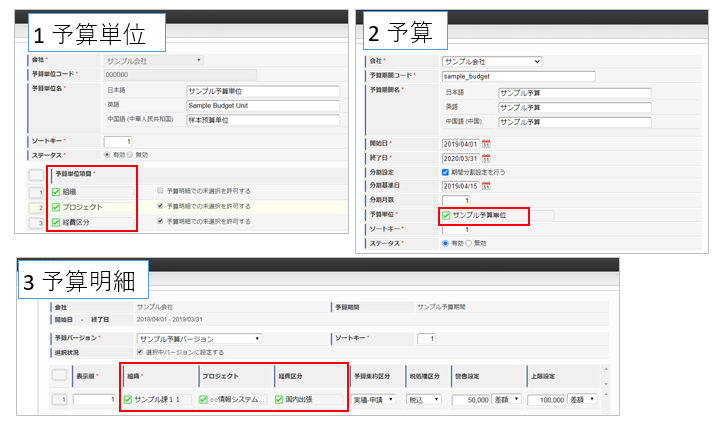Select row handle 2 in 予算単位項目 table
Viewport: 718px width, 427px height.
click(36, 207)
